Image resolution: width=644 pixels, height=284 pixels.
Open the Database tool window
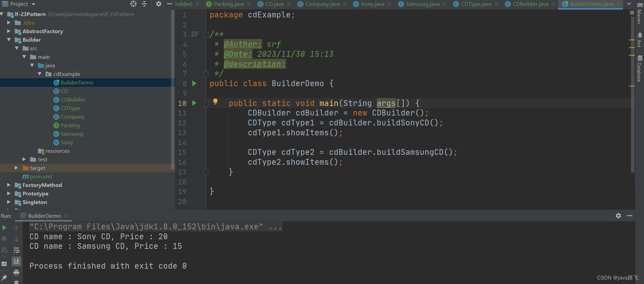(x=640, y=68)
